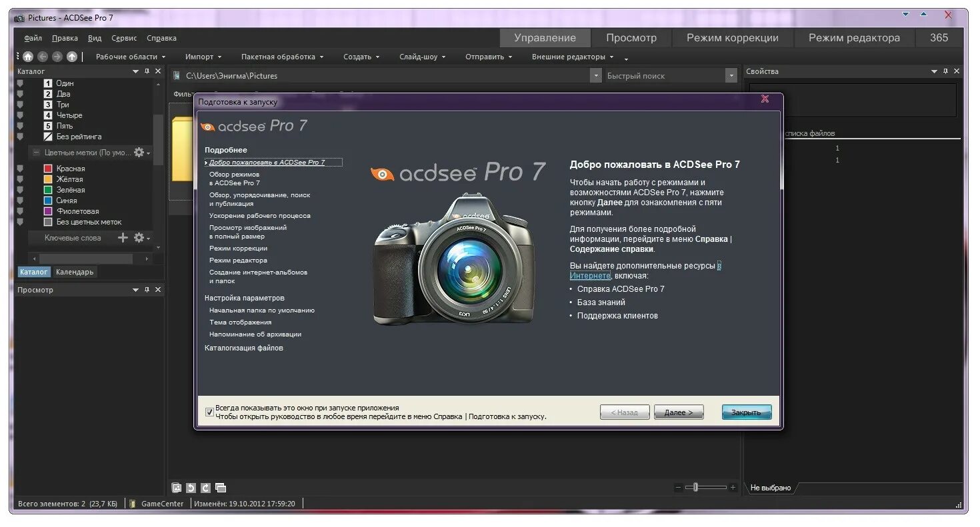The width and height of the screenshot is (980, 527).
Task: Switch to Режим редактора tab
Action: (854, 38)
